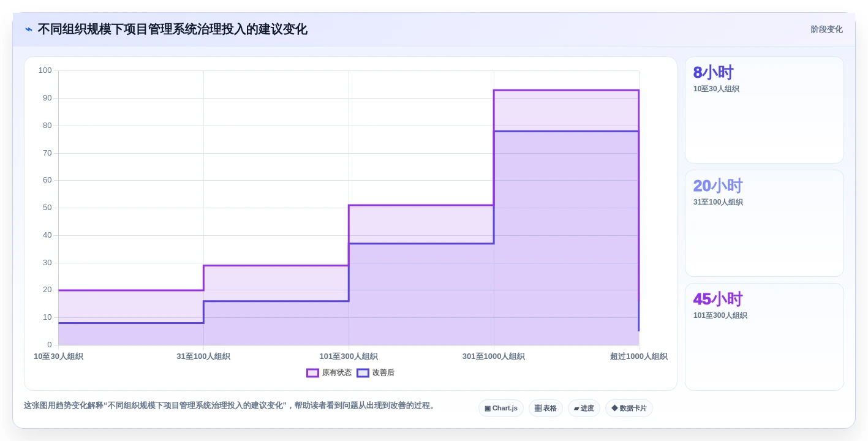Select the 进度 tag chip
Screen dimensions: 868x441
tap(584, 408)
